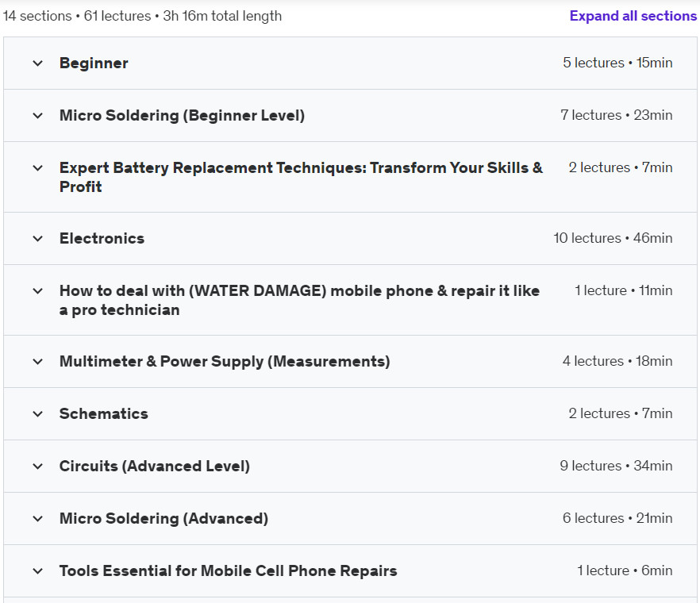The image size is (700, 603).
Task: Expand Micro Soldering (Advanced) chevron
Action: 38,519
